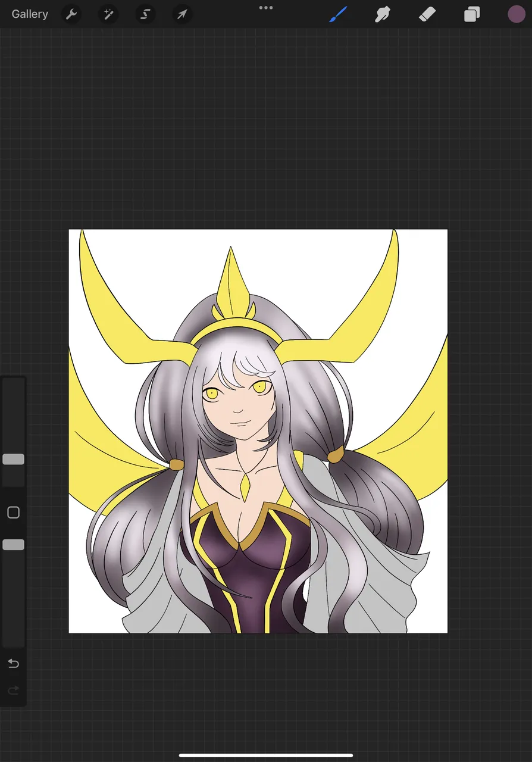Image resolution: width=532 pixels, height=762 pixels.
Task: Return to the Gallery
Action: [30, 14]
